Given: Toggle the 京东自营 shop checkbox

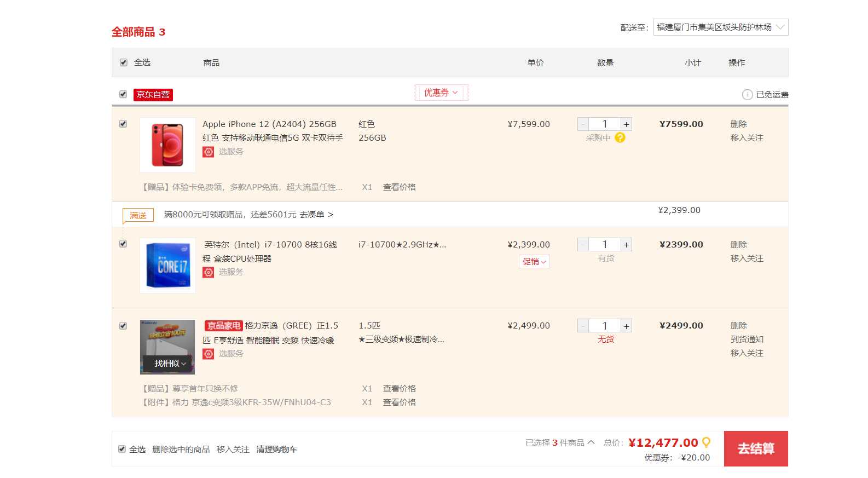Looking at the screenshot, I should click(123, 94).
